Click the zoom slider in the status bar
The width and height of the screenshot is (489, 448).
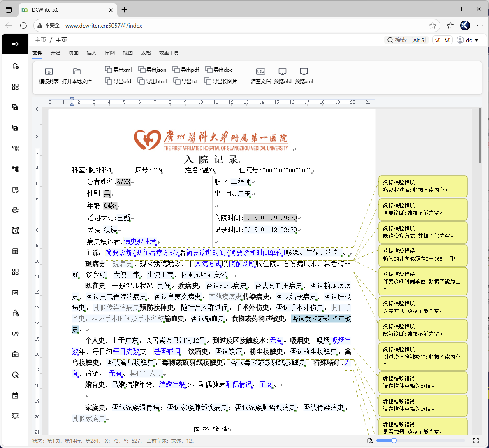tap(394, 441)
